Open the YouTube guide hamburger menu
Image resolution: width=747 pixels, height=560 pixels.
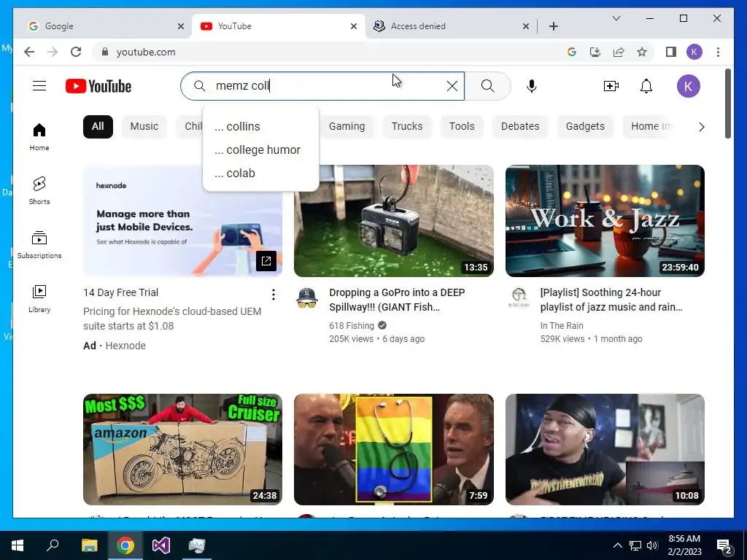click(39, 86)
